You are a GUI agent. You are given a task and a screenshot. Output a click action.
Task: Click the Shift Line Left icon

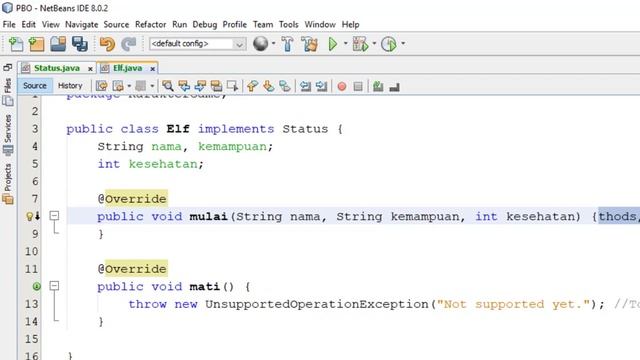pos(305,86)
